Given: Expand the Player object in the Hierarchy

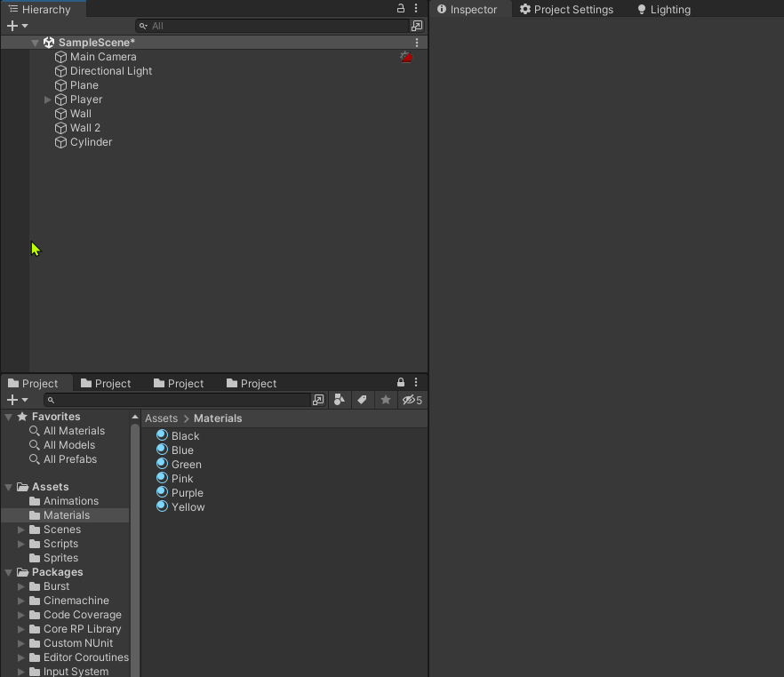Looking at the screenshot, I should [x=47, y=100].
